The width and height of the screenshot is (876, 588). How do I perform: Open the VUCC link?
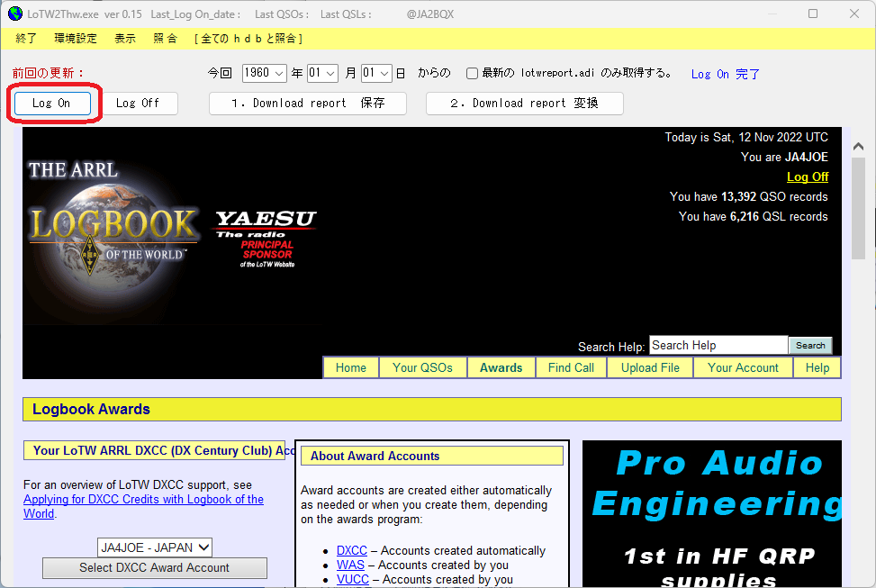(x=353, y=580)
